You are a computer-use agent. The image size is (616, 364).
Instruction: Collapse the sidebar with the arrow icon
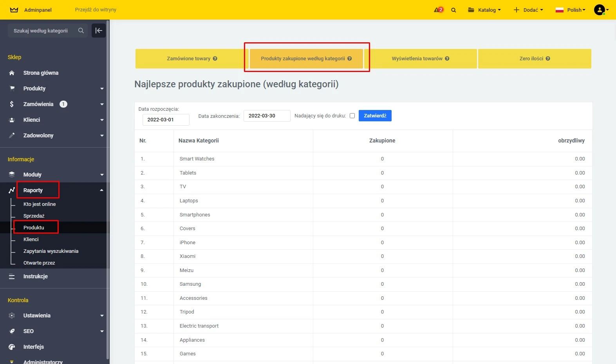(99, 31)
